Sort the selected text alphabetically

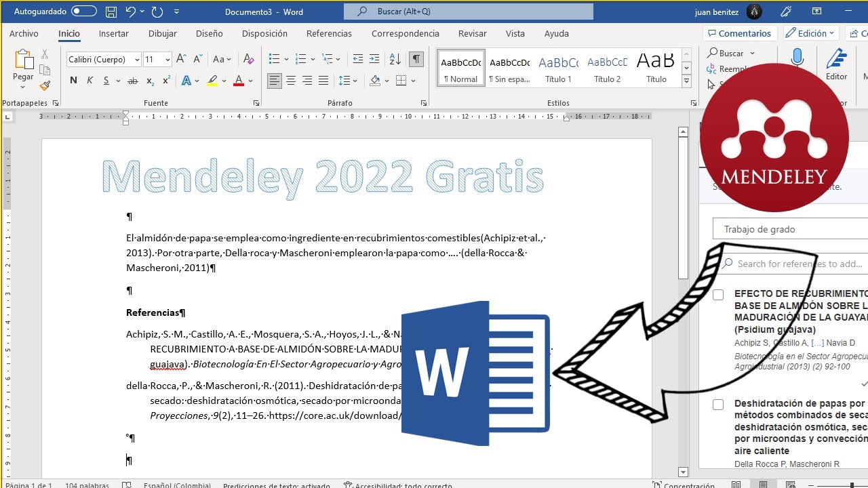coord(396,60)
